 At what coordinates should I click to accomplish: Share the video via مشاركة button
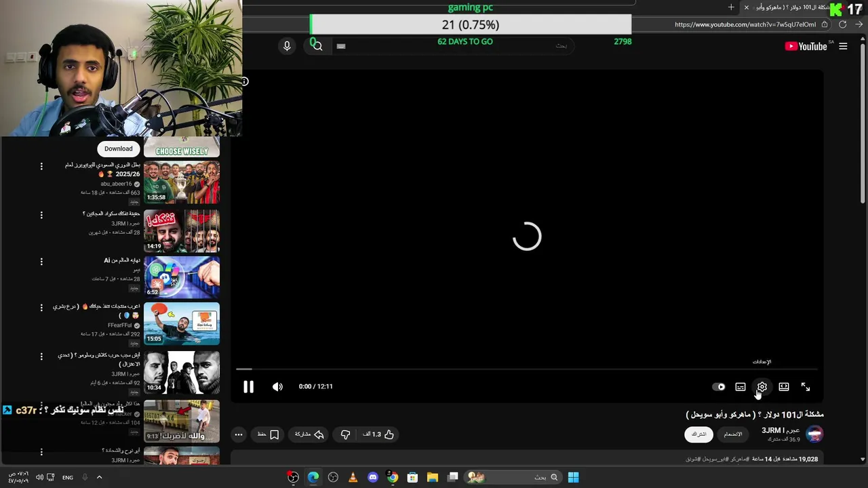point(309,434)
